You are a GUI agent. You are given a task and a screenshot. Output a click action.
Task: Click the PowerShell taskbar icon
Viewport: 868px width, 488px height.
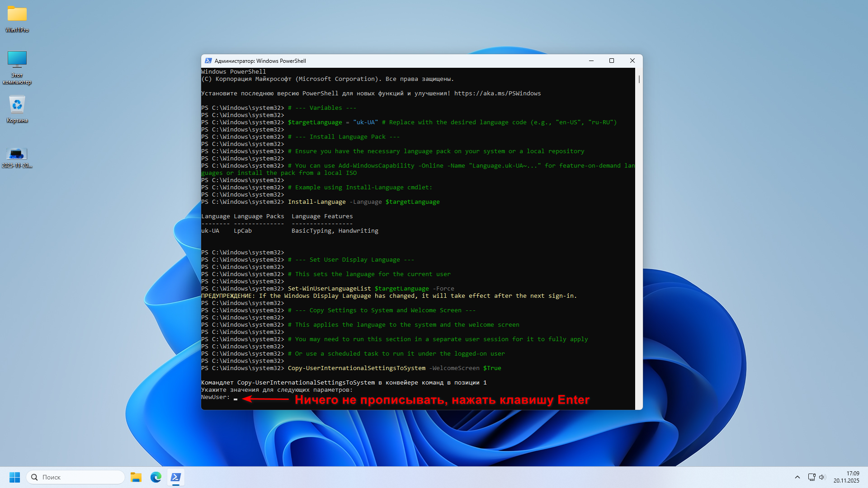click(176, 477)
